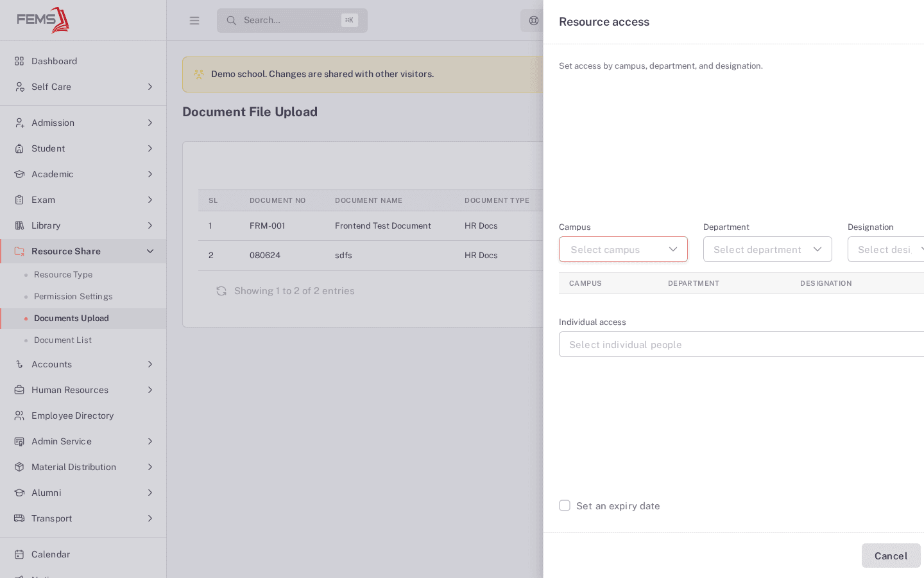The width and height of the screenshot is (924, 578).
Task: Open the Dashboard grid icon
Action: click(19, 61)
